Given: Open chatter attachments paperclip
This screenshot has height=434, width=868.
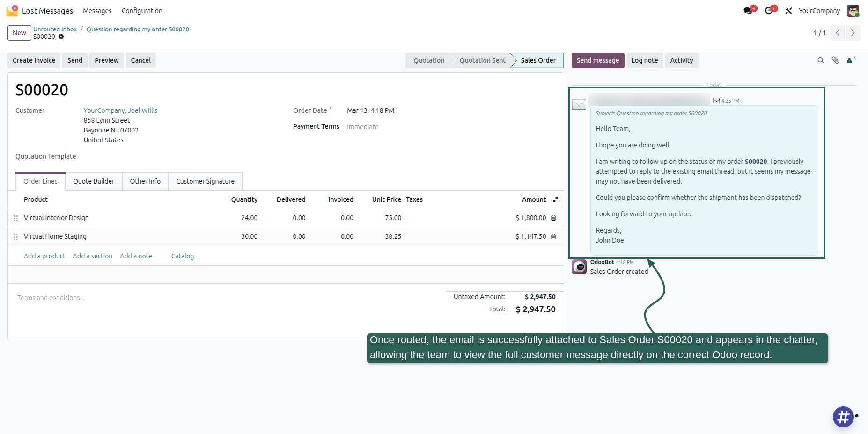Looking at the screenshot, I should tap(835, 60).
